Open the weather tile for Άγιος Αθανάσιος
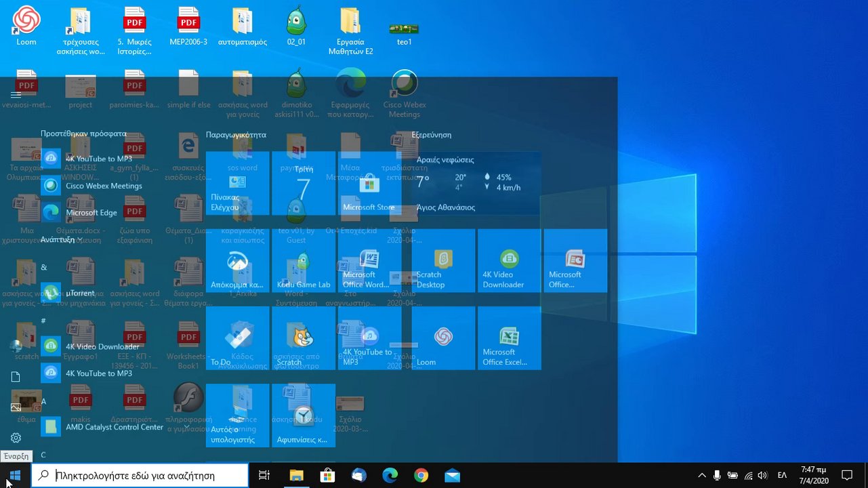Viewport: 868px width, 488px height. pos(476,183)
